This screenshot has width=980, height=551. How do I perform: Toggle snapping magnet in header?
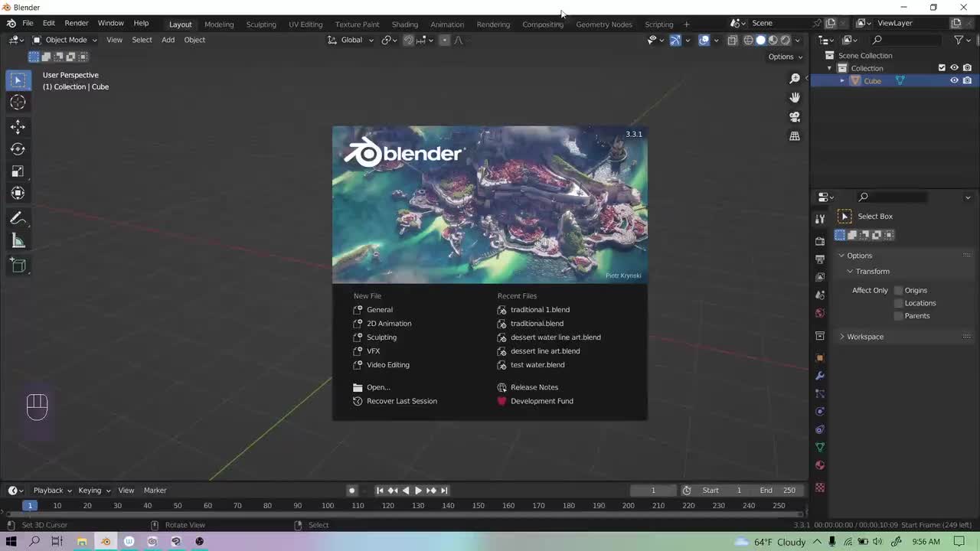[409, 40]
